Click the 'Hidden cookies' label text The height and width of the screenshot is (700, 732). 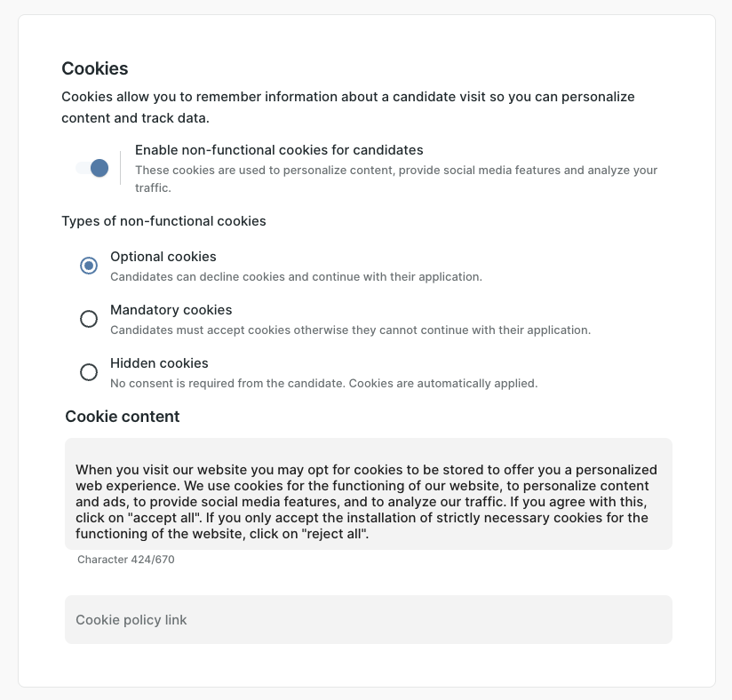(159, 363)
